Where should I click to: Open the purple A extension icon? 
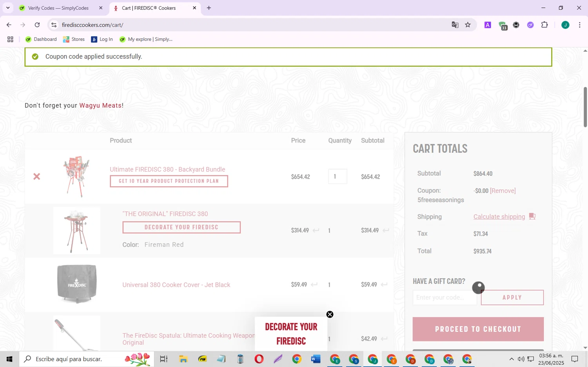(488, 25)
